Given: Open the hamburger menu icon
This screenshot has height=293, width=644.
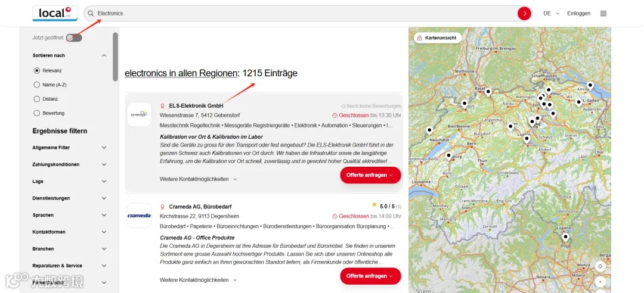Looking at the screenshot, I should (603, 14).
